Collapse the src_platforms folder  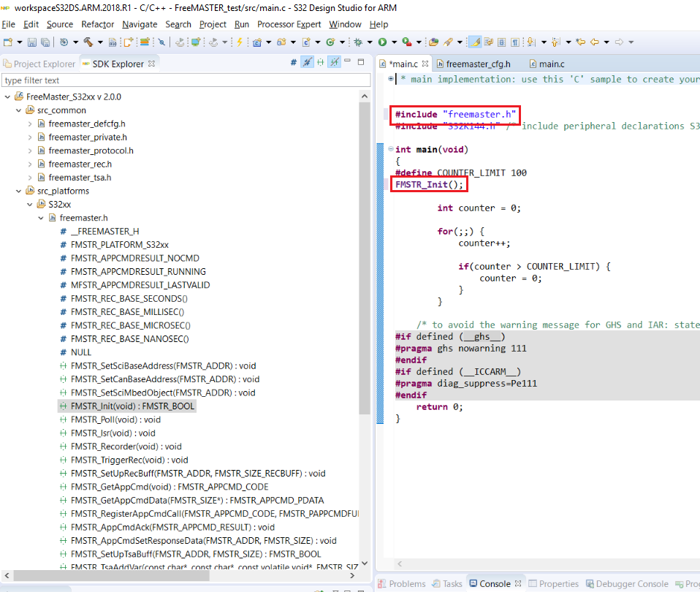[x=19, y=191]
